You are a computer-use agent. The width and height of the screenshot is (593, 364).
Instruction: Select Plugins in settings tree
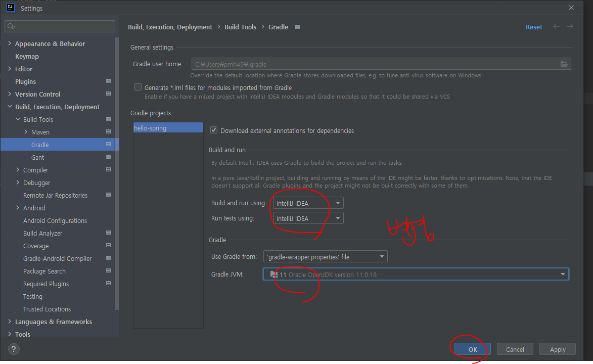coord(25,82)
